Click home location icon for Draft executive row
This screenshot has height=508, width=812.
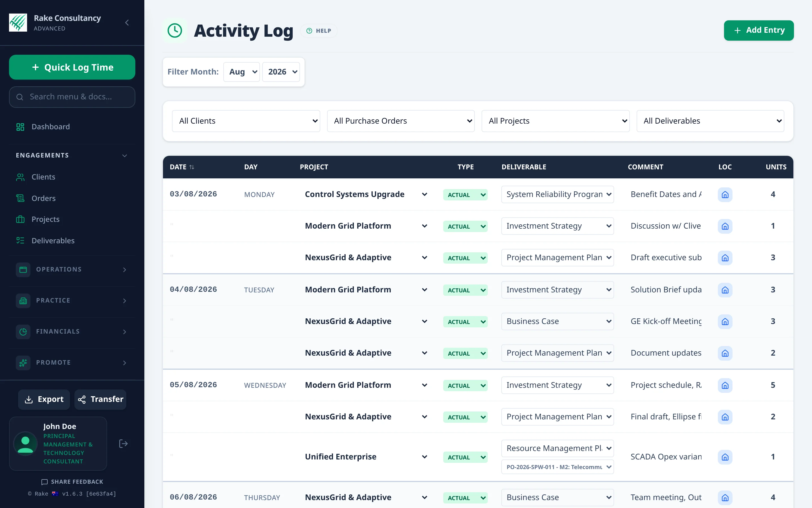click(x=725, y=258)
